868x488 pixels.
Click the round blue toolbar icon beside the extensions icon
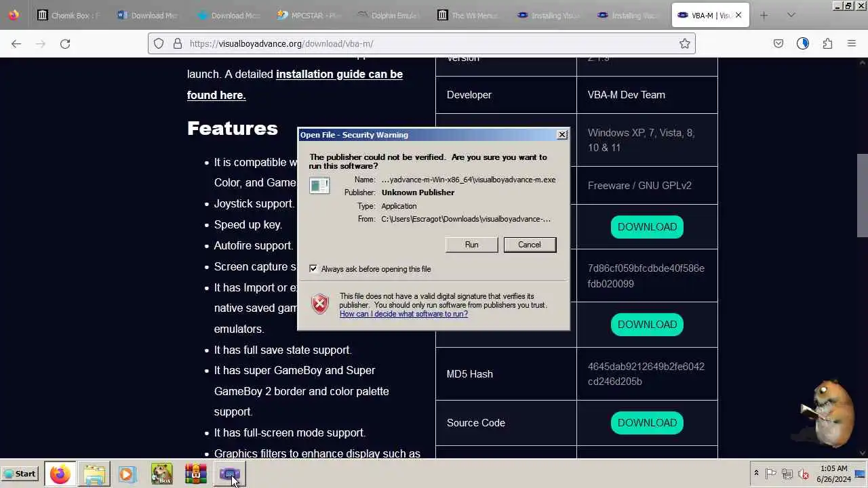click(x=803, y=43)
